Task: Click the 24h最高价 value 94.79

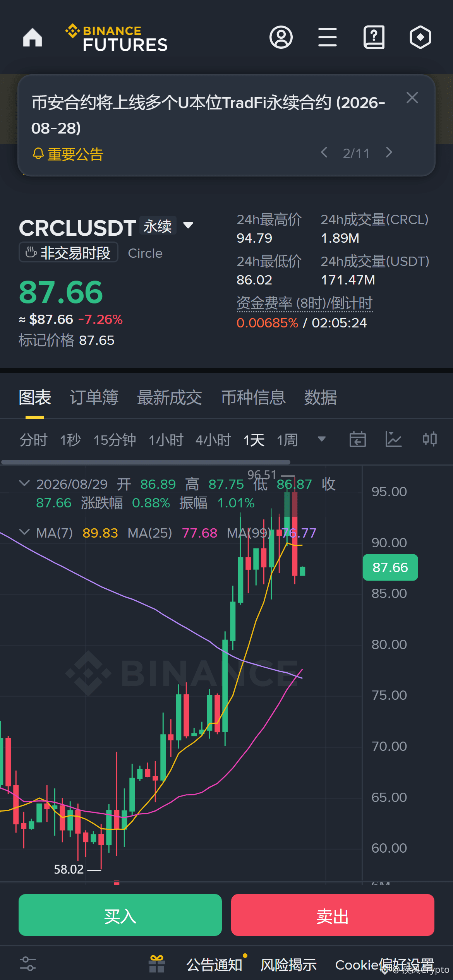Action: pos(254,238)
